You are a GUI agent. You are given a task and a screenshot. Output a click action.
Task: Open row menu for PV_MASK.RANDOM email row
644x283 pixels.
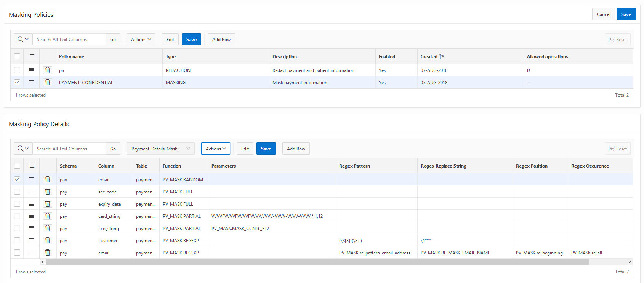(x=31, y=179)
